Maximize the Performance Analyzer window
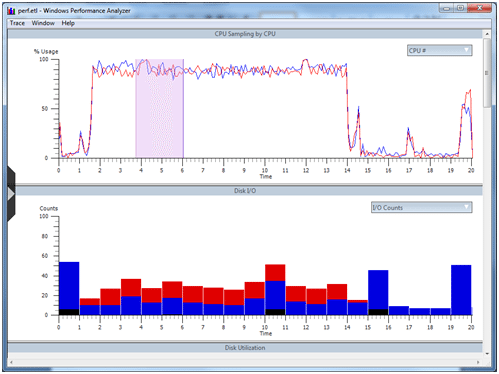This screenshot has height=374, width=499. (460, 8)
